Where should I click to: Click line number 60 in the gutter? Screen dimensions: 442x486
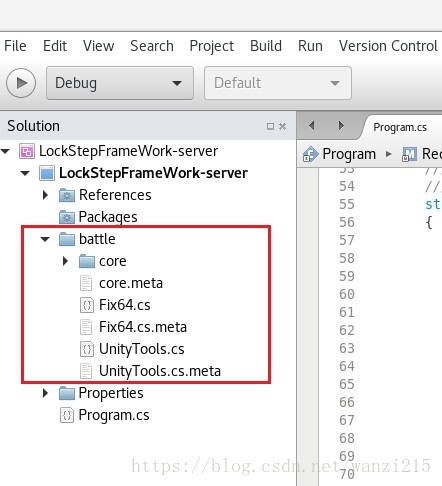[x=347, y=295]
